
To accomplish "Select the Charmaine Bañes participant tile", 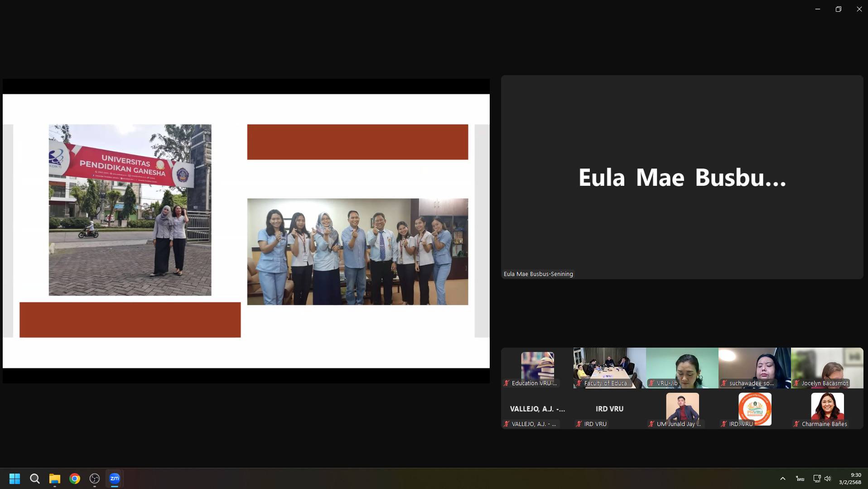I will pos(827,410).
